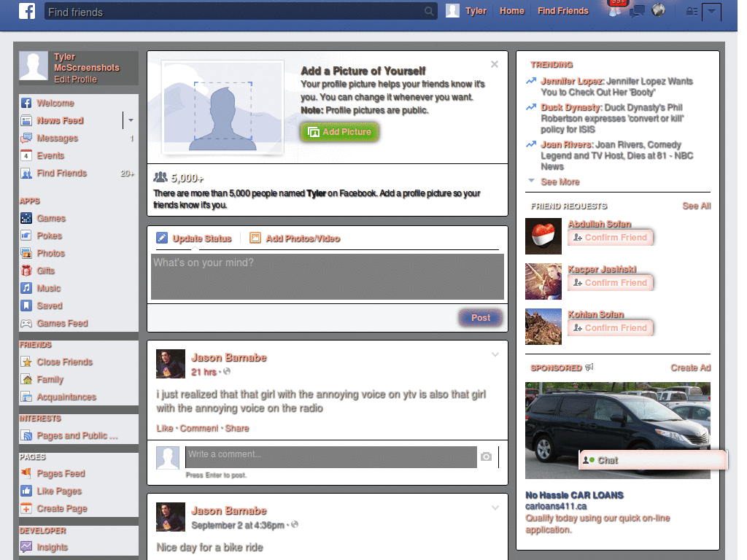The width and height of the screenshot is (747, 560).
Task: Click the green Add Picture button
Action: click(x=340, y=132)
